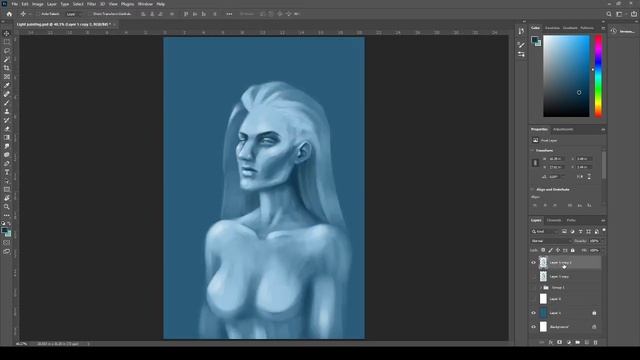Switch to the Channels tab
This screenshot has width=640, height=360.
[x=554, y=220]
